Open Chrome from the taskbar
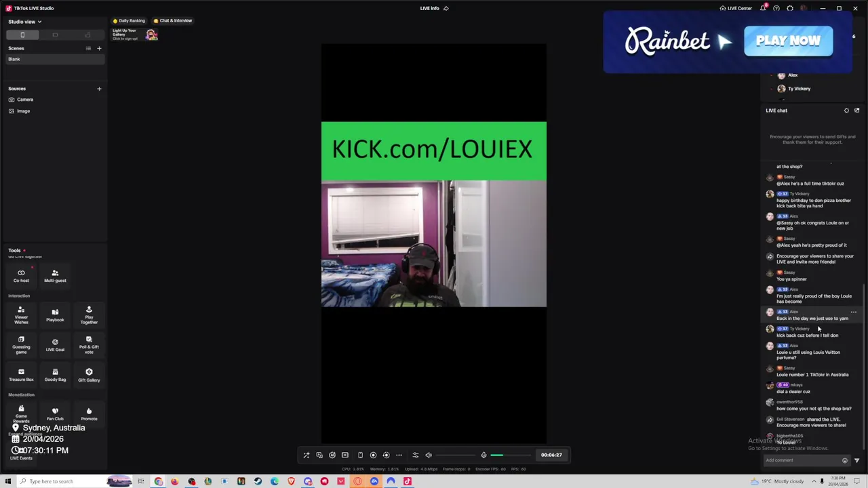868x488 pixels. tap(158, 481)
